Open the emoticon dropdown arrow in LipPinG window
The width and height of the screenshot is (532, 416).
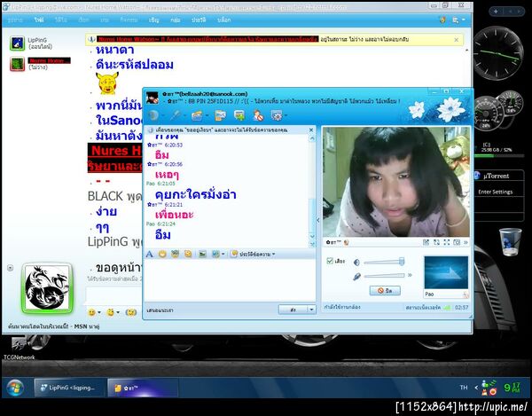click(x=99, y=312)
